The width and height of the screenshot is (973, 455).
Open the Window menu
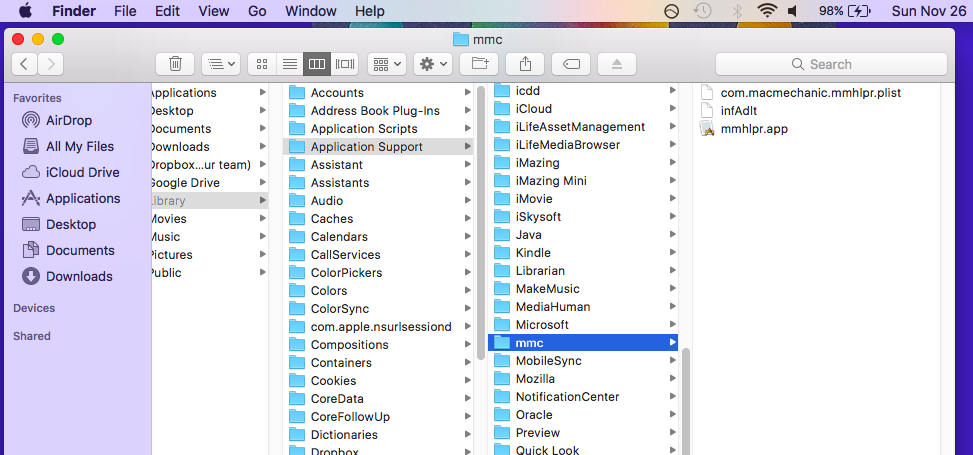pos(311,11)
